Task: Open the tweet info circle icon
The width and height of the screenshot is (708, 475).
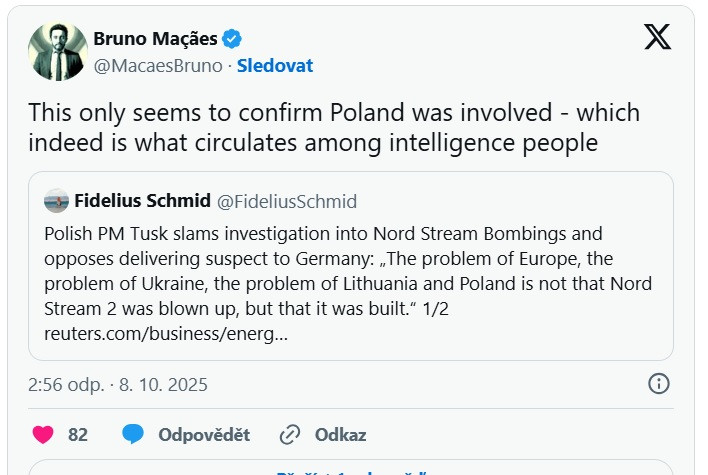Action: point(658,384)
